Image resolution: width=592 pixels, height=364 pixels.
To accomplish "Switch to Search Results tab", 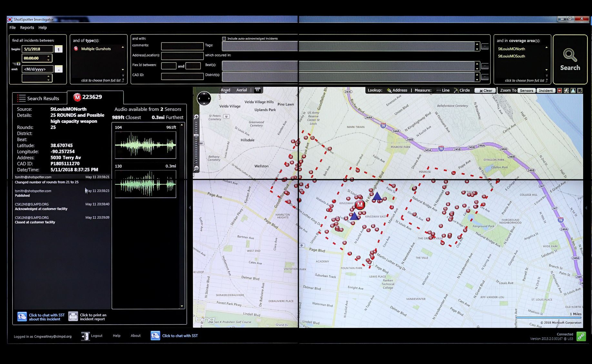I will coord(39,98).
